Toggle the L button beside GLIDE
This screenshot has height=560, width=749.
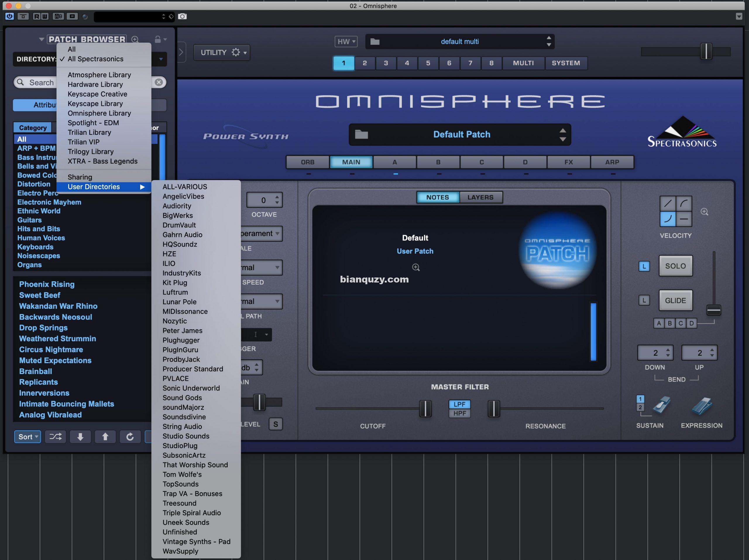pos(644,301)
